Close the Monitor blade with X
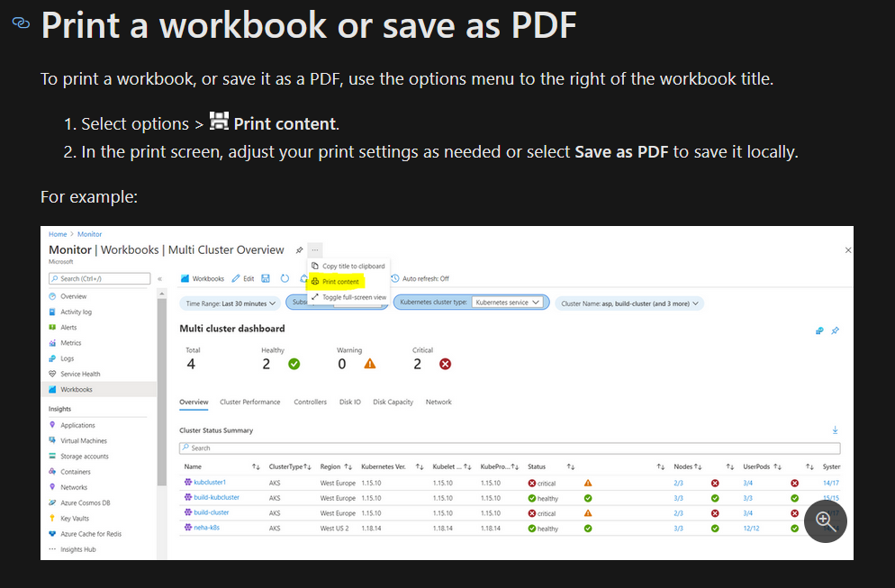Viewport: 895px width, 588px height. point(848,250)
